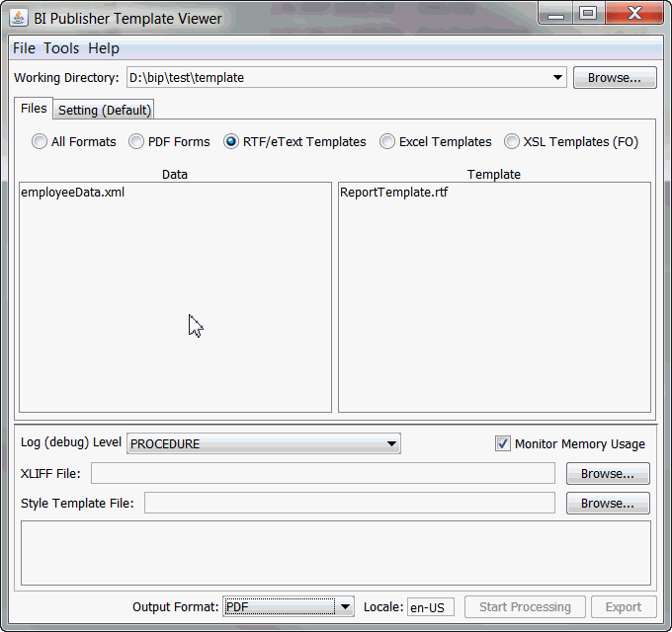672x632 pixels.
Task: Click the Start Processing button
Action: (x=525, y=606)
